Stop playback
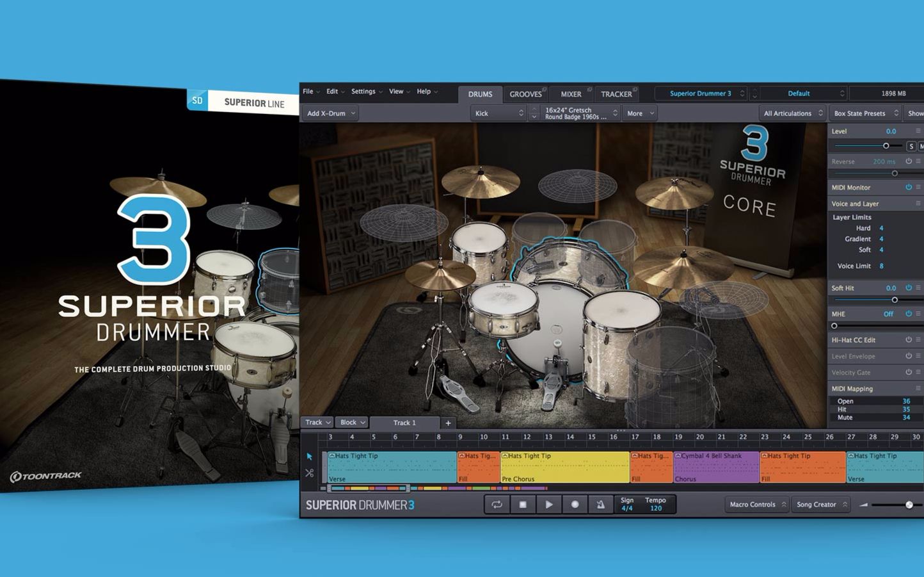The height and width of the screenshot is (577, 924). pos(523,505)
